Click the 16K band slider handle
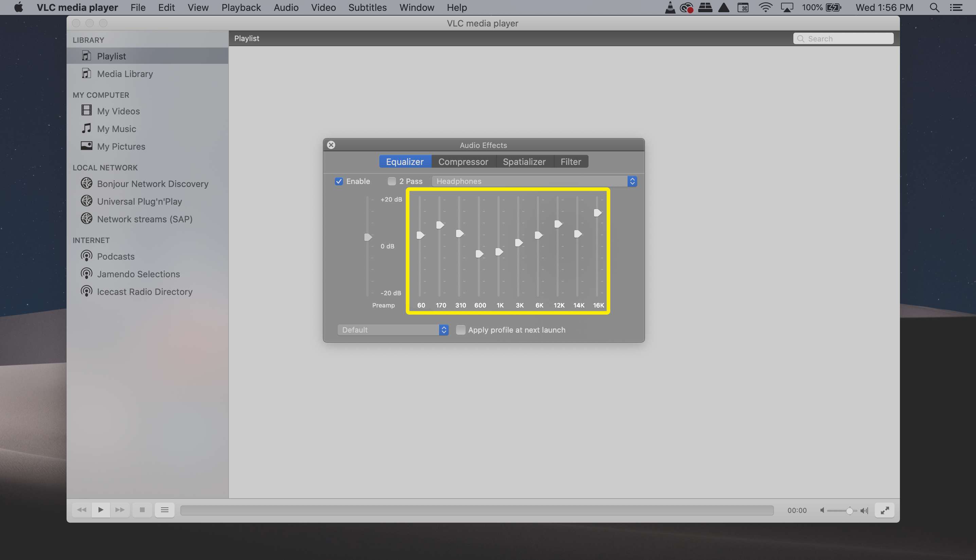Image resolution: width=976 pixels, height=560 pixels. click(x=597, y=212)
